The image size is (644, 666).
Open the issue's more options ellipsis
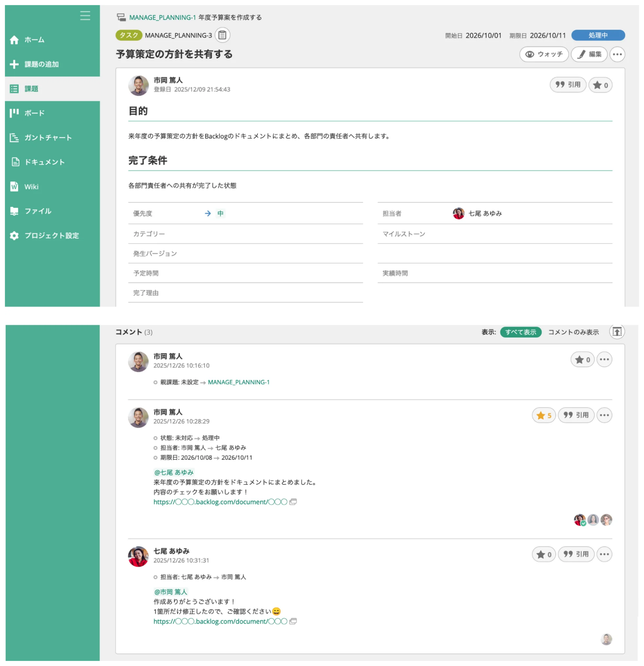point(617,54)
